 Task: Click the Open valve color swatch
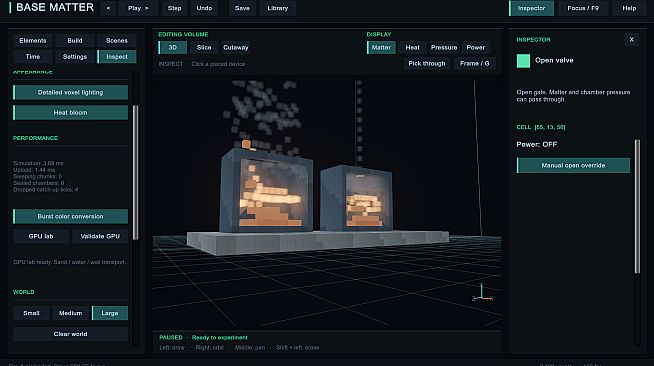point(523,61)
